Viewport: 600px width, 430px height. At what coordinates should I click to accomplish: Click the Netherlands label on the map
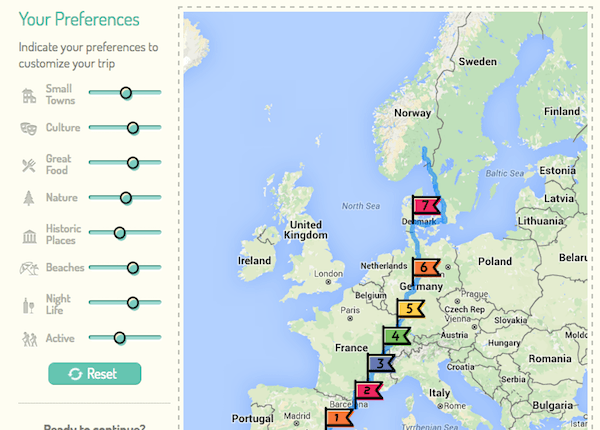click(x=384, y=266)
